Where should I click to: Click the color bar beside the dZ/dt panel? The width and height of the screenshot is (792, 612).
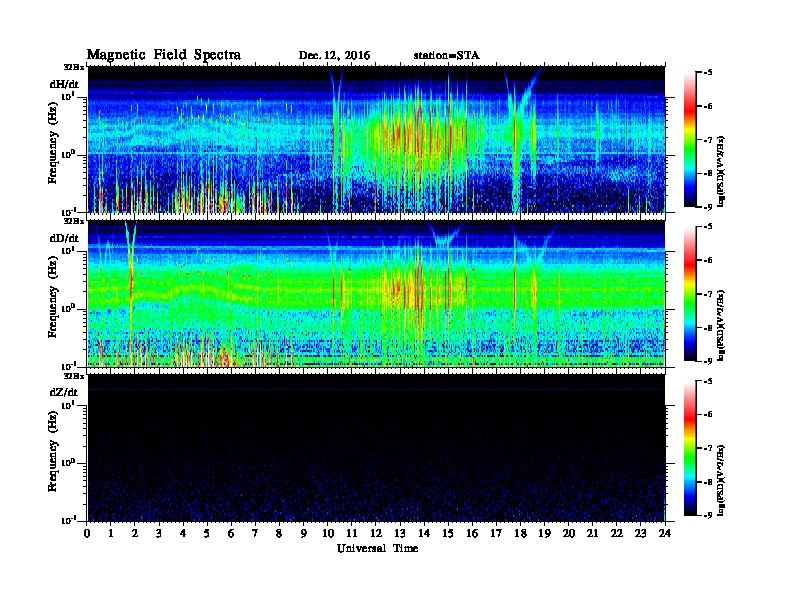(x=690, y=448)
